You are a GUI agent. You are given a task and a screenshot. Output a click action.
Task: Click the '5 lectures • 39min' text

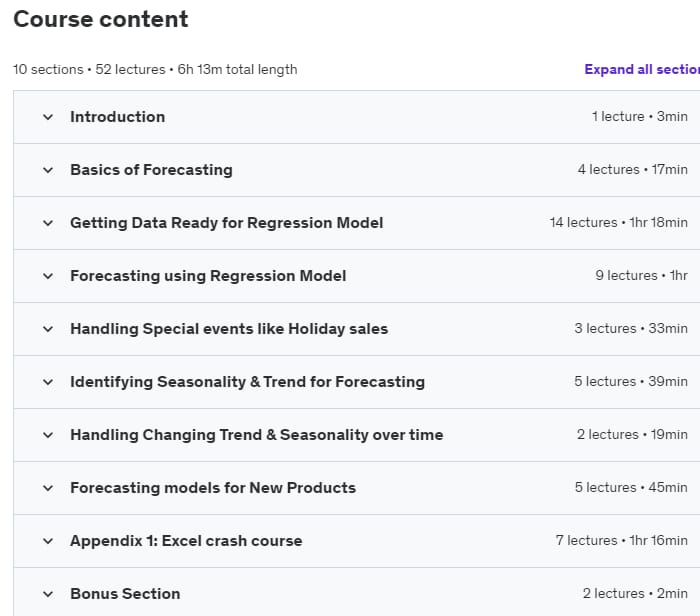[631, 382]
